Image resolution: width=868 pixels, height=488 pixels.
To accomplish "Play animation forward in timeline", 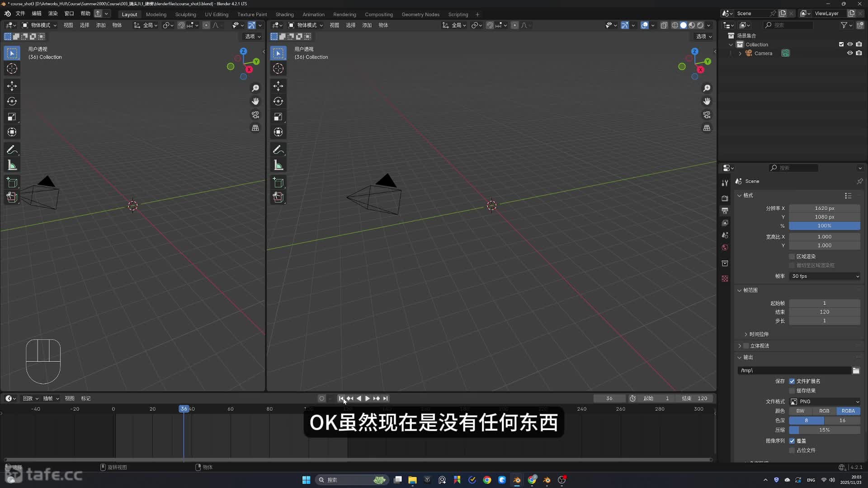I will point(368,399).
